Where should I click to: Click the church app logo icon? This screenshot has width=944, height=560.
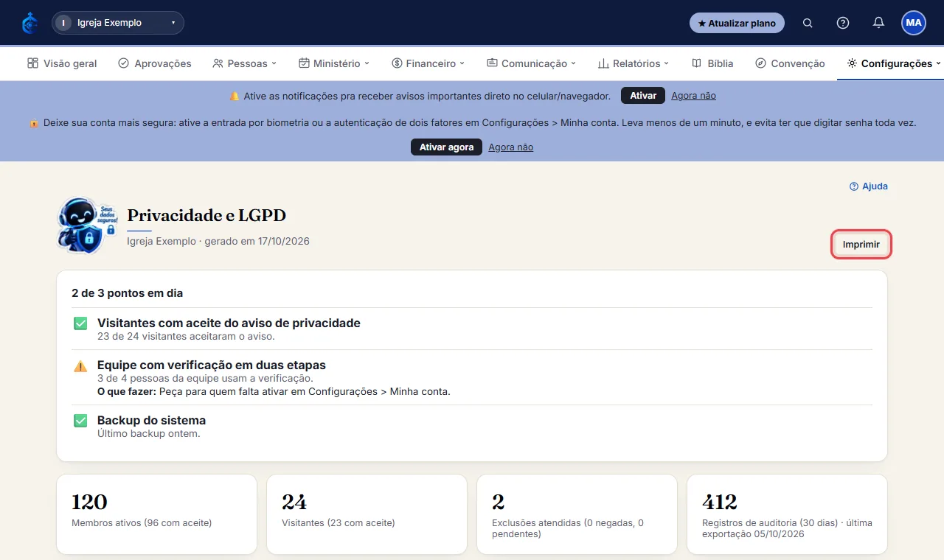[29, 23]
